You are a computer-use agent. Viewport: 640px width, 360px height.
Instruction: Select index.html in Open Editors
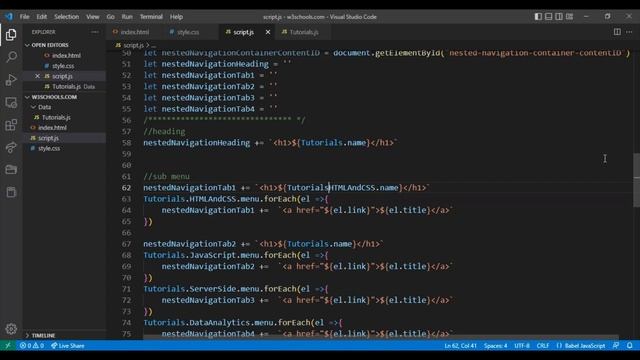[66, 56]
